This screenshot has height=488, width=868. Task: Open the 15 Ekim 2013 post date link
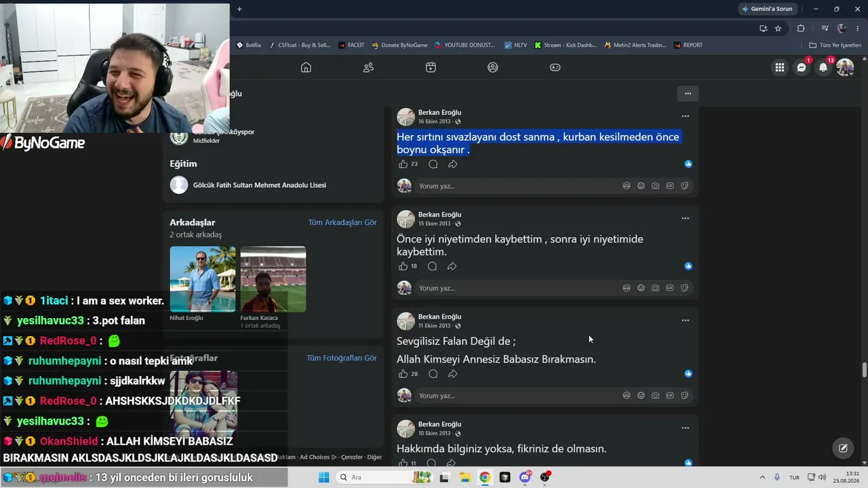point(434,224)
